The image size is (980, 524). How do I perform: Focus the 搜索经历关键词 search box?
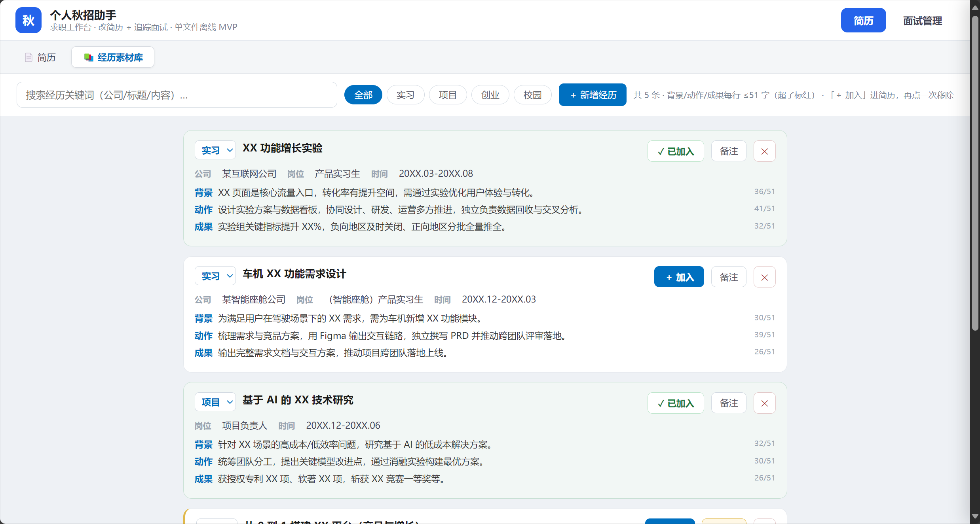point(177,95)
